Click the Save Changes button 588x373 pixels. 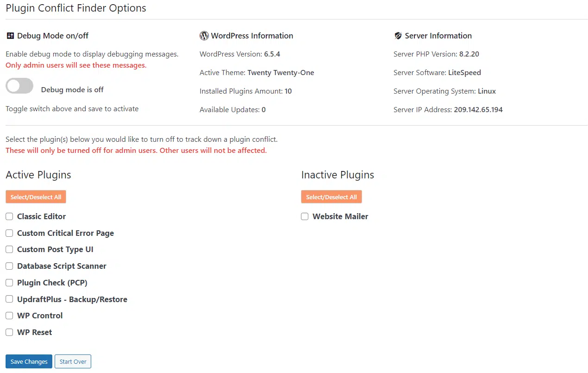(x=28, y=361)
